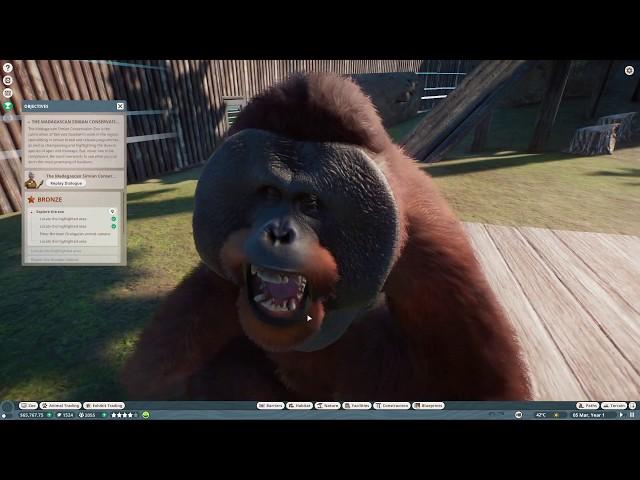The height and width of the screenshot is (480, 640).
Task: Toggle the green objectives trophy icon
Action: coord(7,106)
